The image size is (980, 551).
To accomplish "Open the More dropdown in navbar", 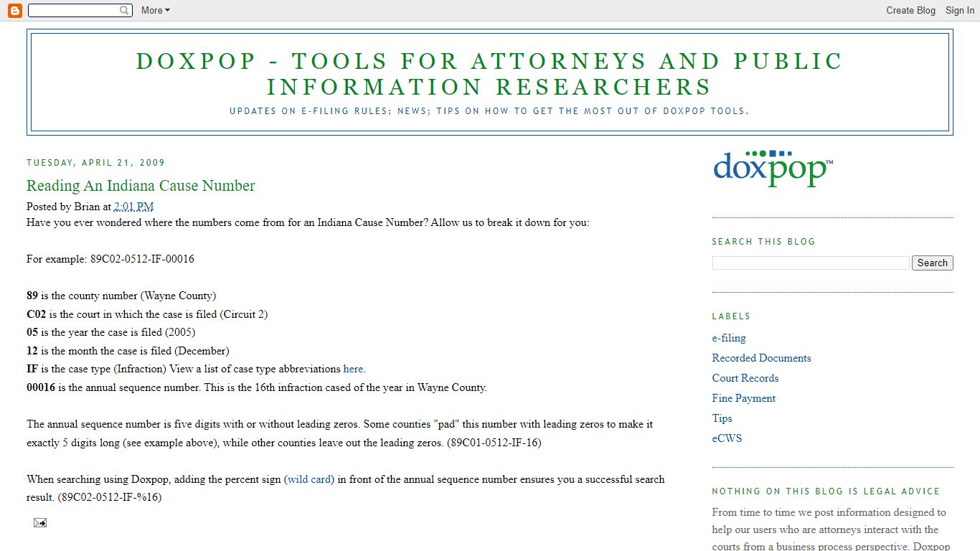I will [x=156, y=10].
